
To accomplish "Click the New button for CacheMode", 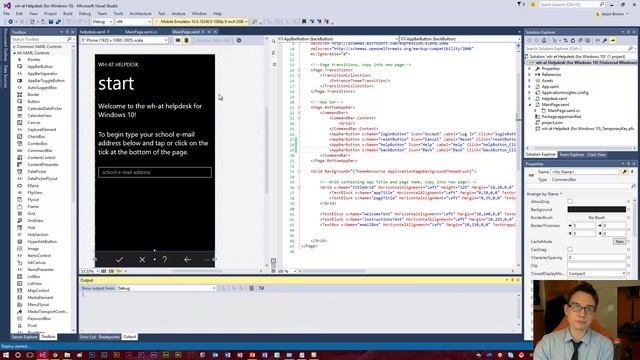I will tap(619, 242).
